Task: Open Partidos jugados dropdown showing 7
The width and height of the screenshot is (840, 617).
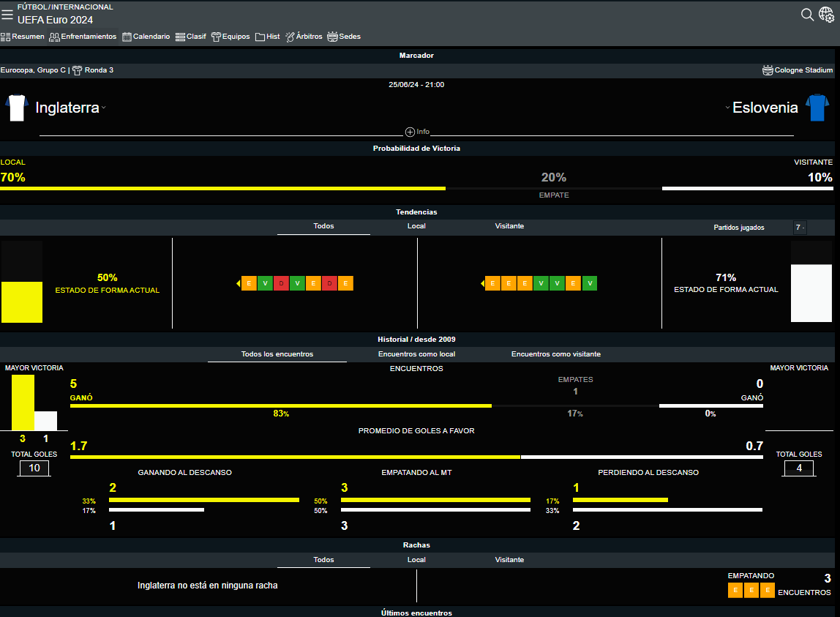Action: pos(800,228)
